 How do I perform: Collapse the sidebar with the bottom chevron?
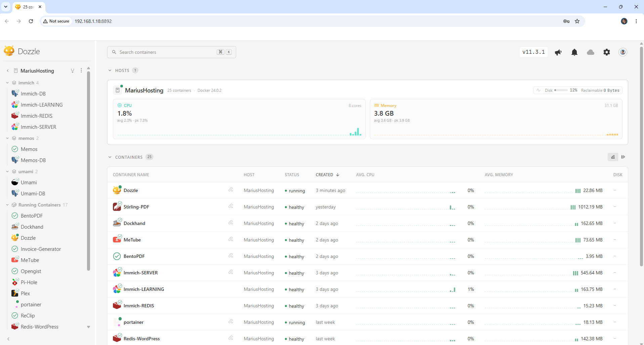(8, 339)
